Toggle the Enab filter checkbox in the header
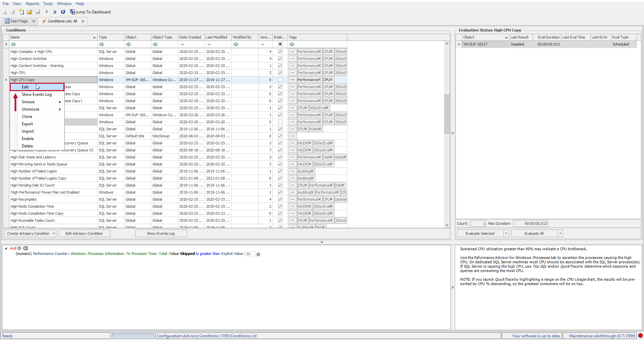 pyautogui.click(x=280, y=44)
